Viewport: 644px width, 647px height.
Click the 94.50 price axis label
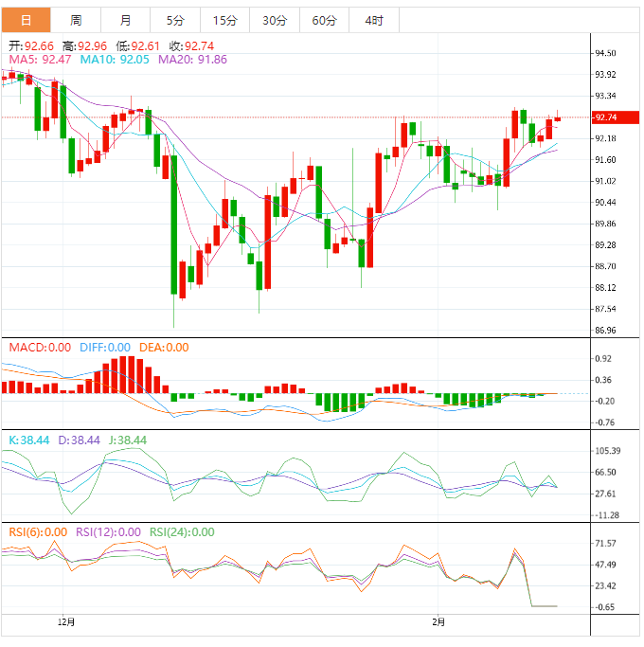pos(605,53)
